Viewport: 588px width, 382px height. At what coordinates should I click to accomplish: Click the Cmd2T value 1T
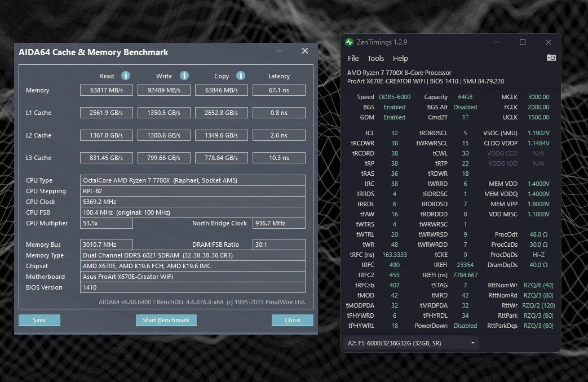465,117
